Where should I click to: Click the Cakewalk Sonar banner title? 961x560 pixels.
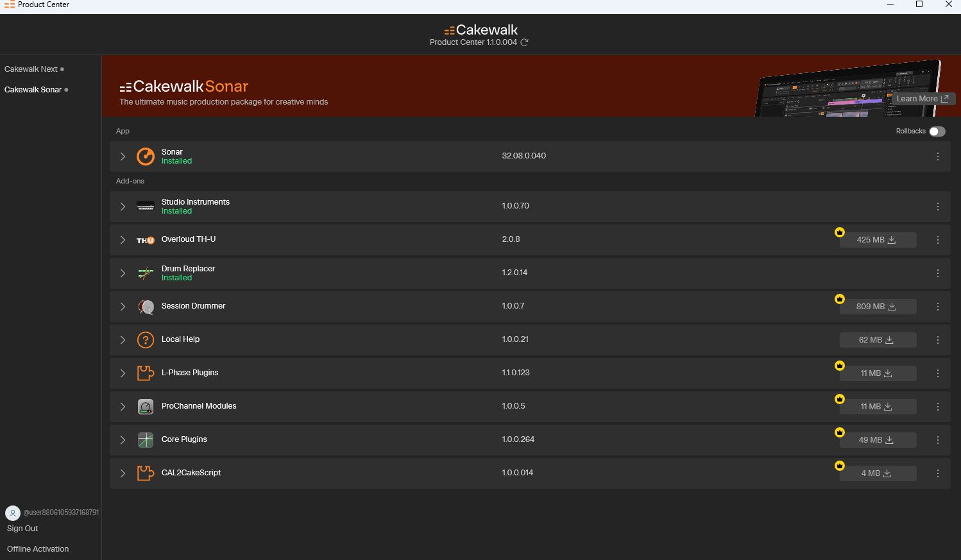coord(184,87)
